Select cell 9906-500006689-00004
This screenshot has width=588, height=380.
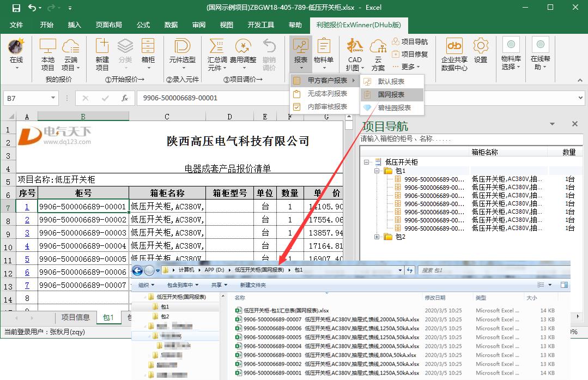click(83, 246)
